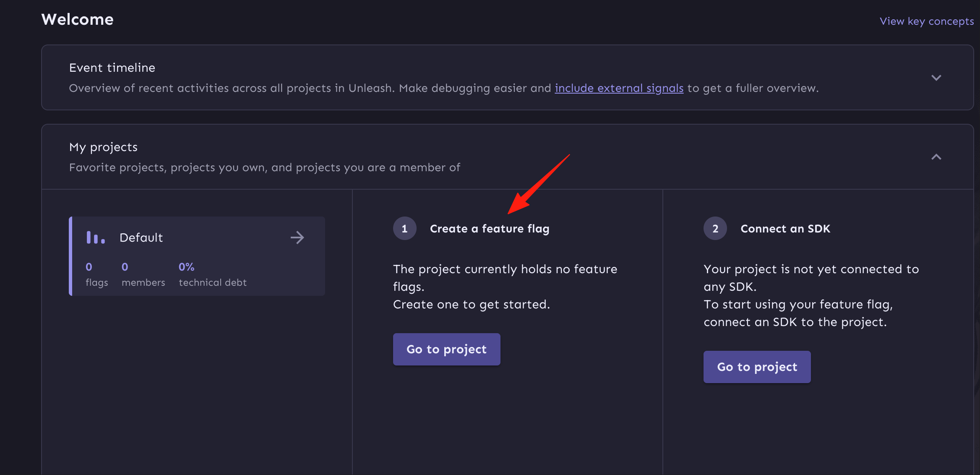The image size is (980, 475).
Task: Click the My projects title
Action: [x=103, y=147]
